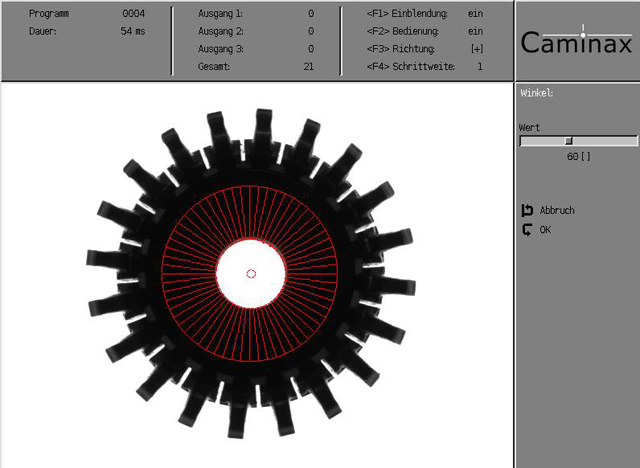Click the Wert slider handle
Viewport: 640px width, 468px height.
pos(569,141)
